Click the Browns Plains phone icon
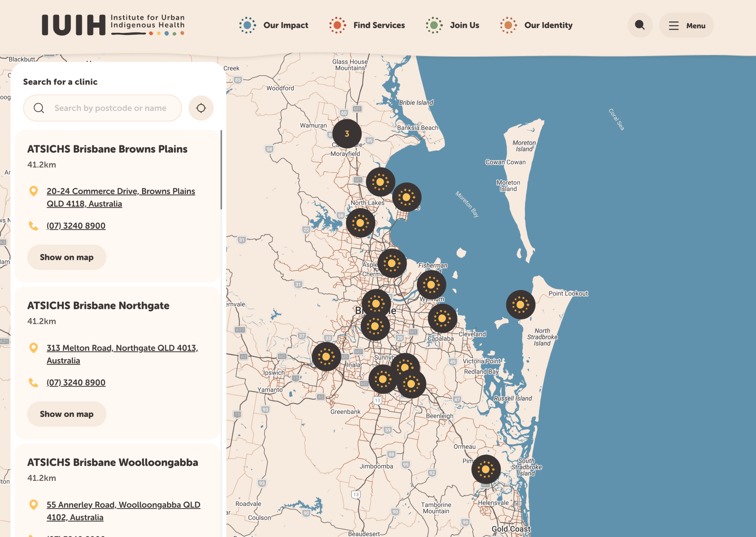The height and width of the screenshot is (537, 756). point(33,225)
